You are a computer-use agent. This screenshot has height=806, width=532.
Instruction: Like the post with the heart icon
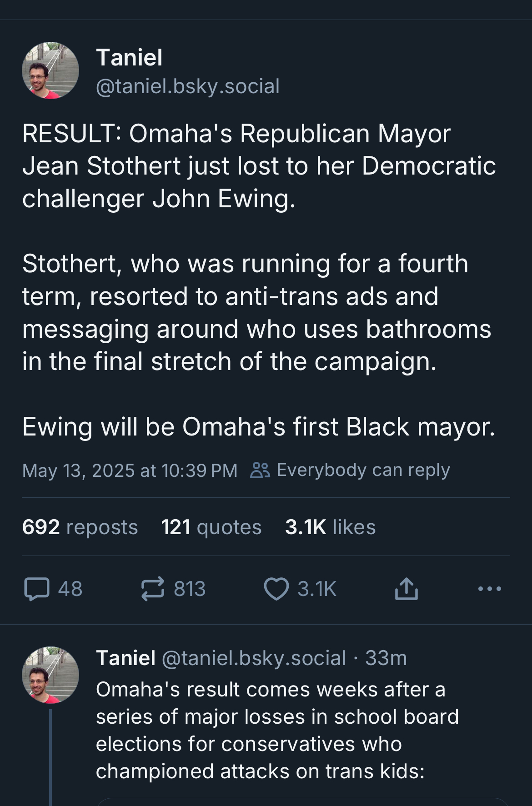pos(276,589)
